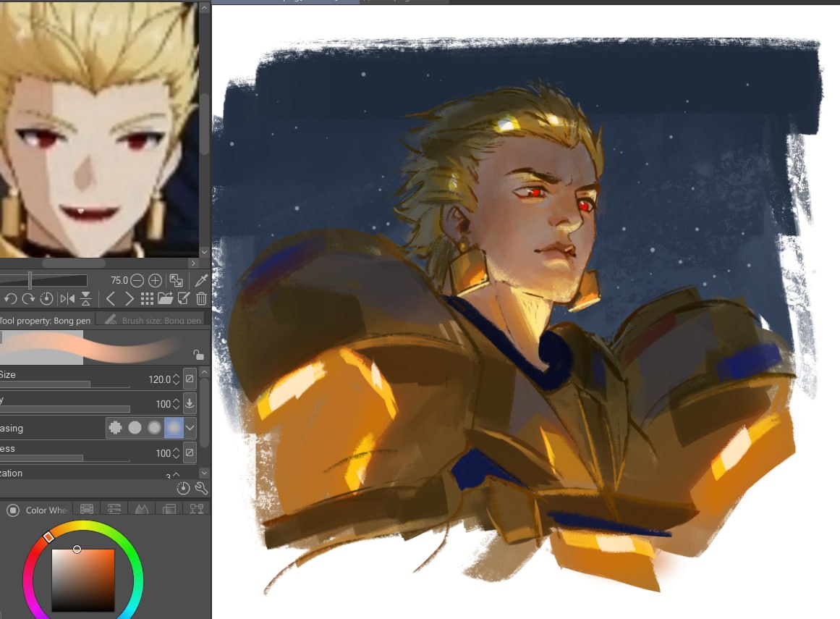Reset Sub View rotation
Screen dimensions: 840x619
coord(46,298)
